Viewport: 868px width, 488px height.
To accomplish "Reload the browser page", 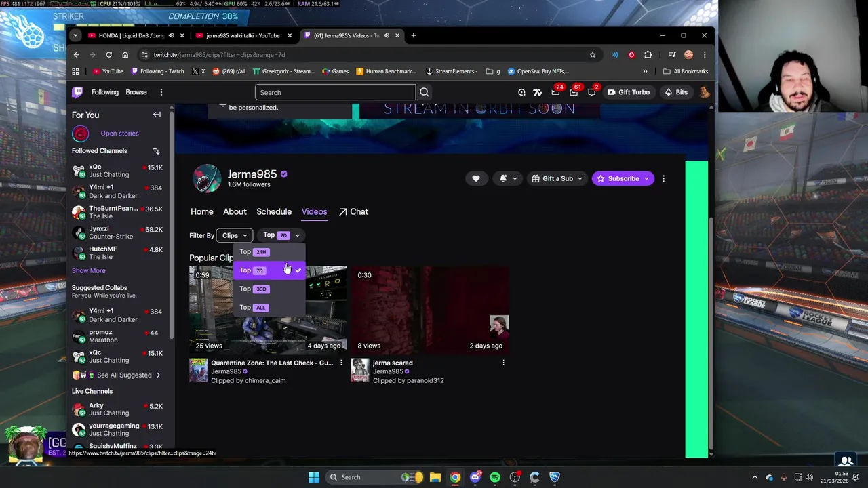I will 108,54.
